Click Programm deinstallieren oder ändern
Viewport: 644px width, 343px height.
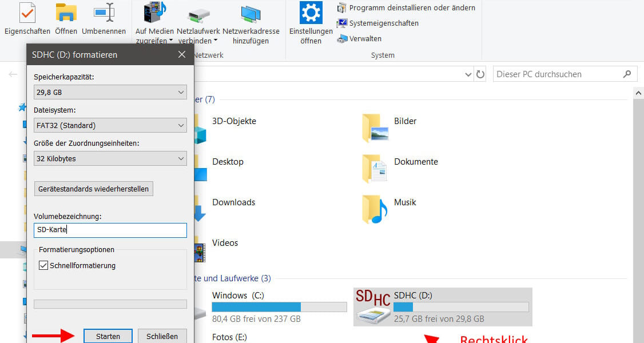pyautogui.click(x=407, y=8)
